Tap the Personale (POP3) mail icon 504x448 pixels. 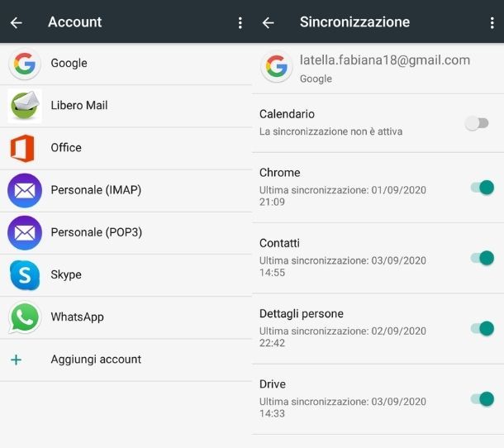[25, 233]
